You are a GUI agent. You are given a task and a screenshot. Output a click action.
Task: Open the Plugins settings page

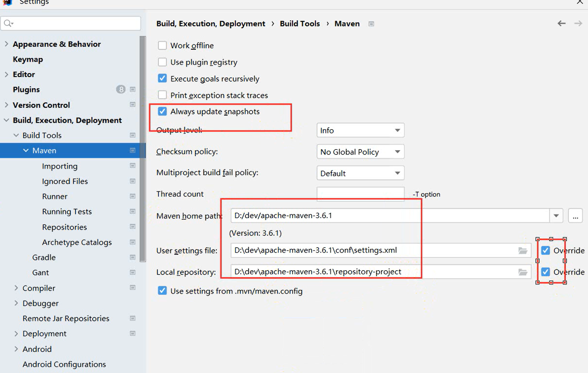[26, 89]
